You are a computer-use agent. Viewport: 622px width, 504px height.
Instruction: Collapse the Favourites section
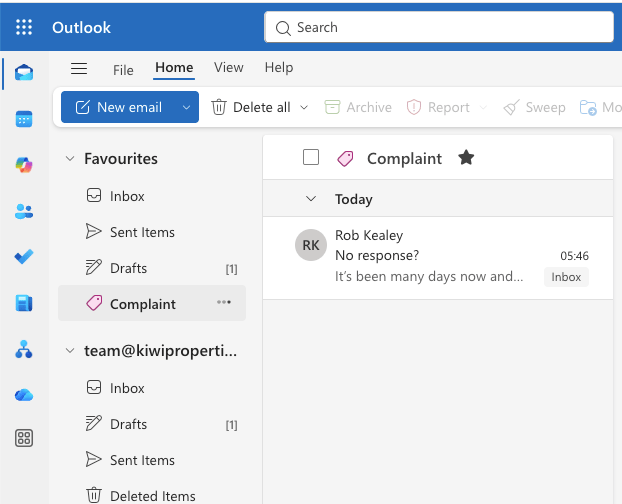(70, 159)
